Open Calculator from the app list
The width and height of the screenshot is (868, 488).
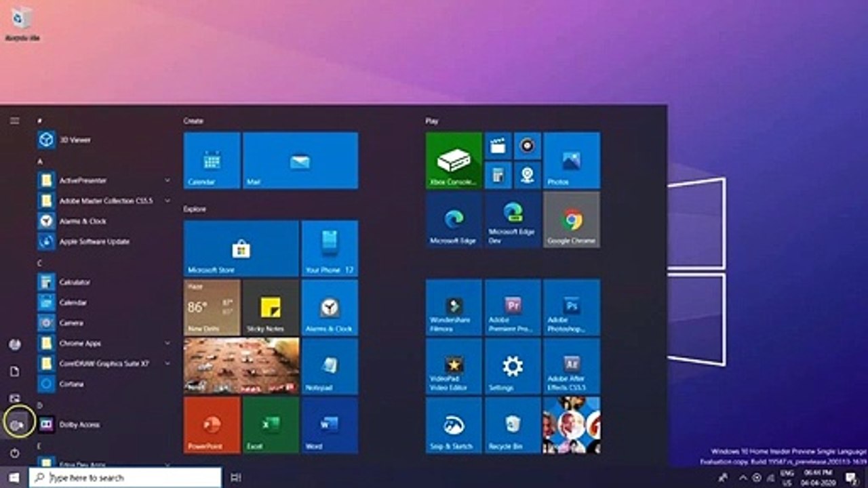pos(104,282)
